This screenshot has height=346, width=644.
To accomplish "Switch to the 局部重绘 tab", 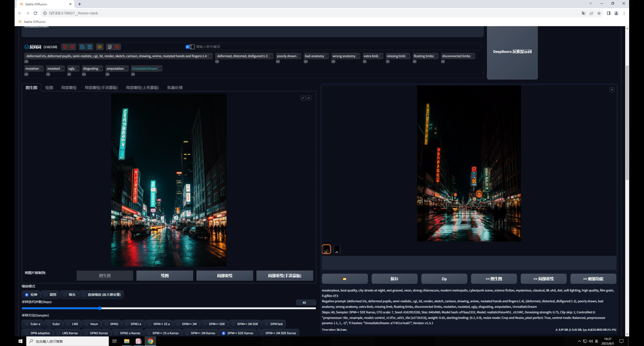I will coord(69,88).
